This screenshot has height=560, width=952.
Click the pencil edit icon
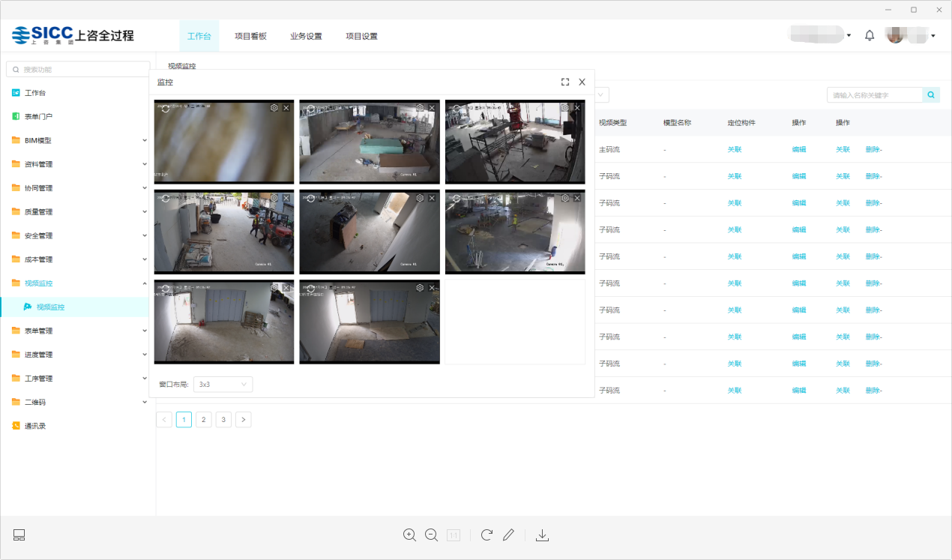pyautogui.click(x=508, y=535)
